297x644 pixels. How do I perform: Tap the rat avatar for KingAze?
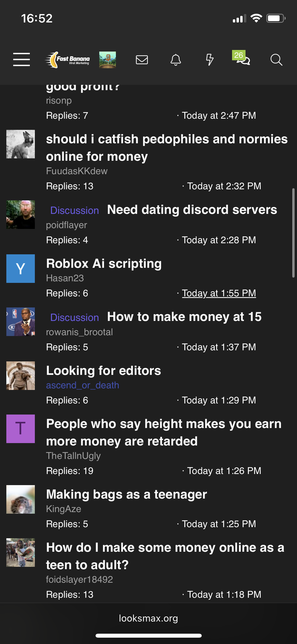click(21, 499)
